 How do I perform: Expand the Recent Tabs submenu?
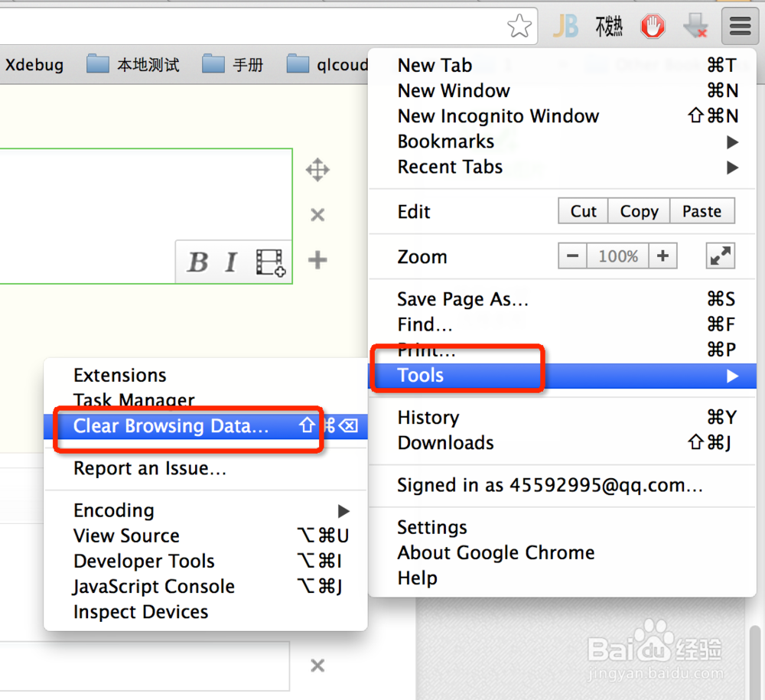pyautogui.click(x=562, y=167)
